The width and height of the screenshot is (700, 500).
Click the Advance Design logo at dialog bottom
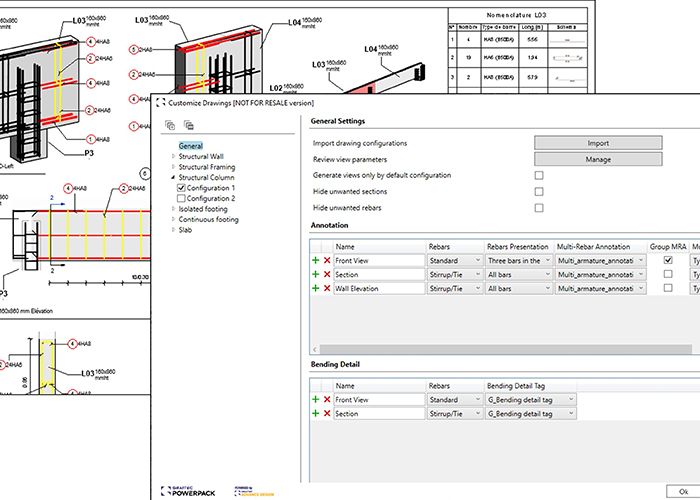[254, 492]
